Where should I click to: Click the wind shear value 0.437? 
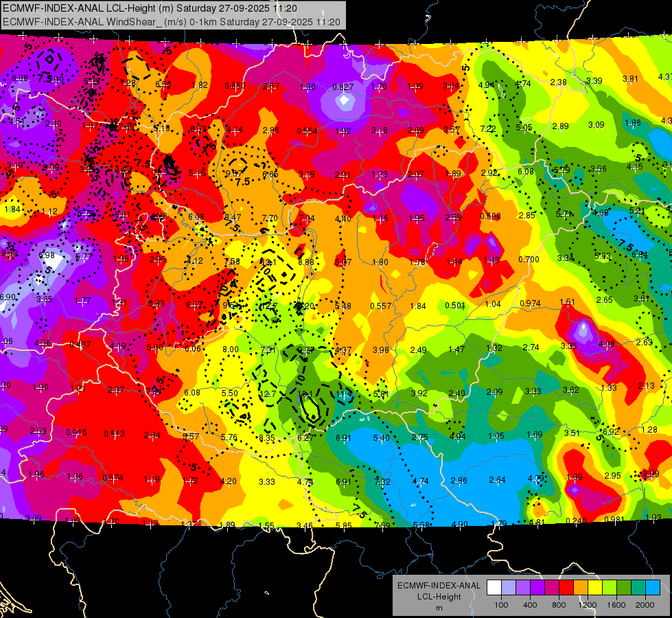(80, 345)
